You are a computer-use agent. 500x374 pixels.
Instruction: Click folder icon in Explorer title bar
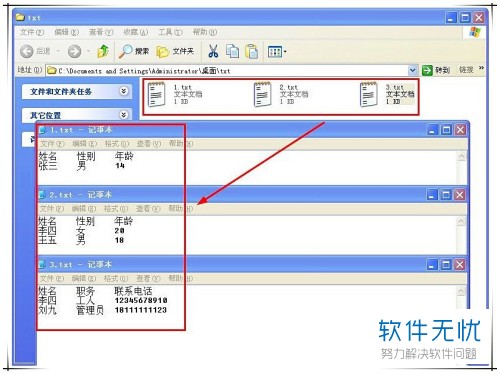21,17
